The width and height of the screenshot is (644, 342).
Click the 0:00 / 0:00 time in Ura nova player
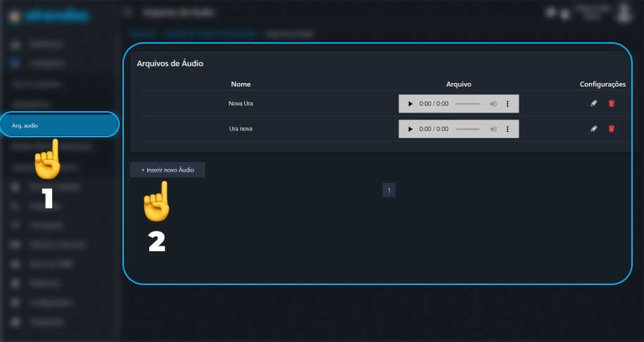click(x=434, y=129)
